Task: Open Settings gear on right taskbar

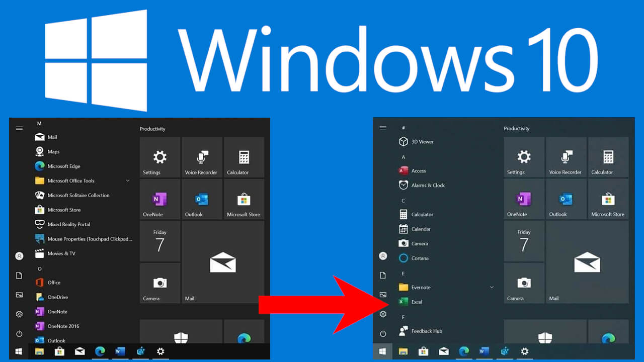Action: coord(525,351)
